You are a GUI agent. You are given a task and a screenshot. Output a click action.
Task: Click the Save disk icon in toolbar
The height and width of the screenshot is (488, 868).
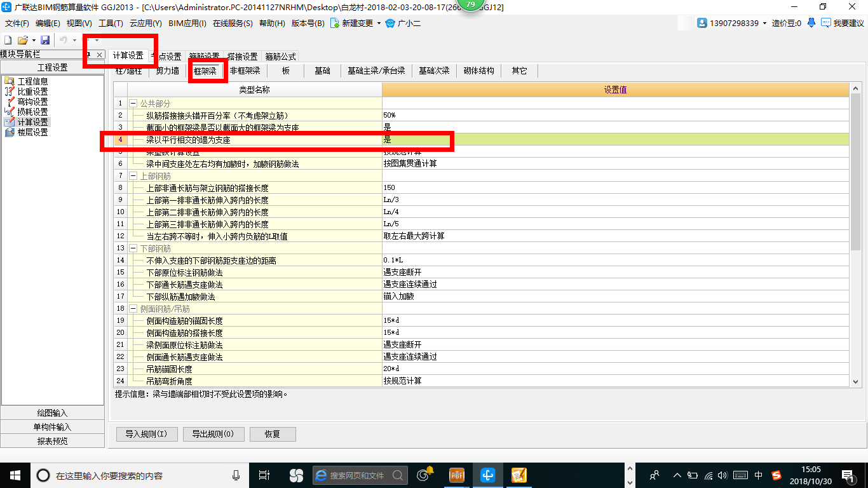45,40
